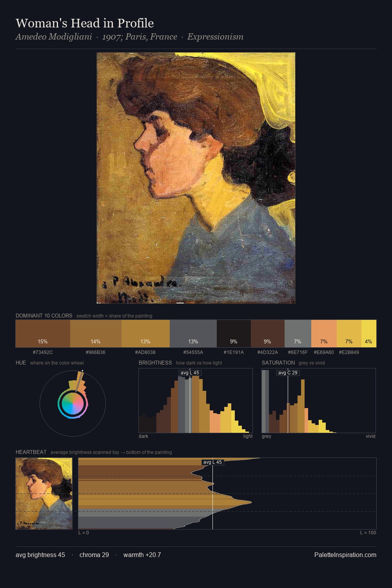
Task: Click the 'L = 0' axis label
Action: (x=83, y=533)
